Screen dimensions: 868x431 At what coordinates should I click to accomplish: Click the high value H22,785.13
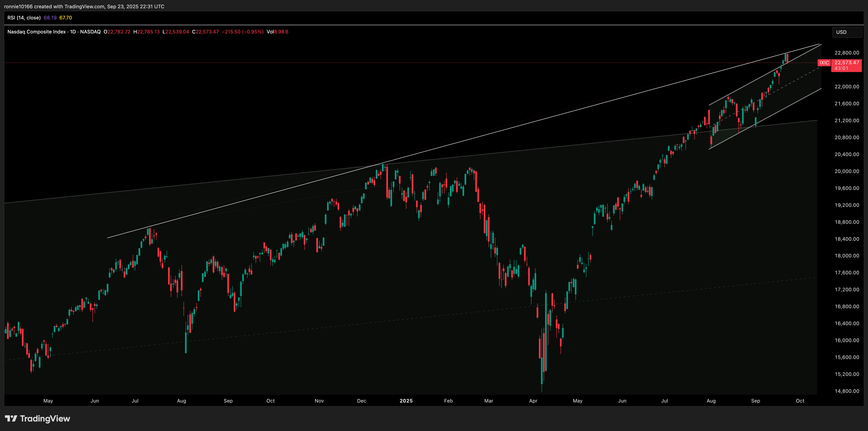coord(146,32)
